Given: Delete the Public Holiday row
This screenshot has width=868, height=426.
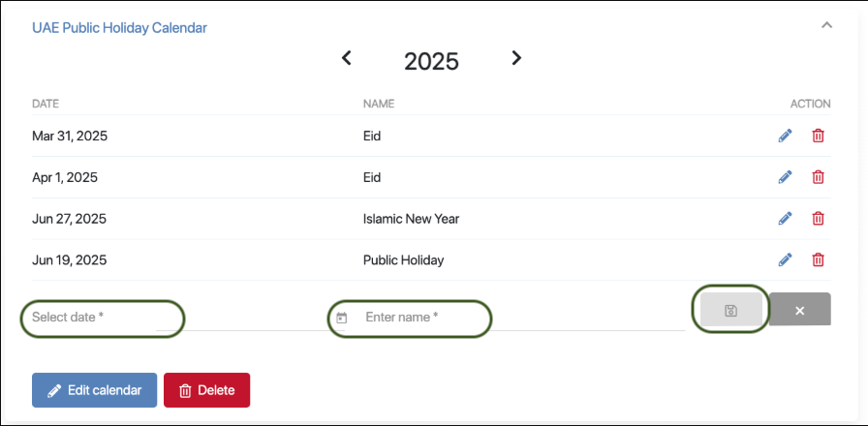Looking at the screenshot, I should pyautogui.click(x=818, y=259).
